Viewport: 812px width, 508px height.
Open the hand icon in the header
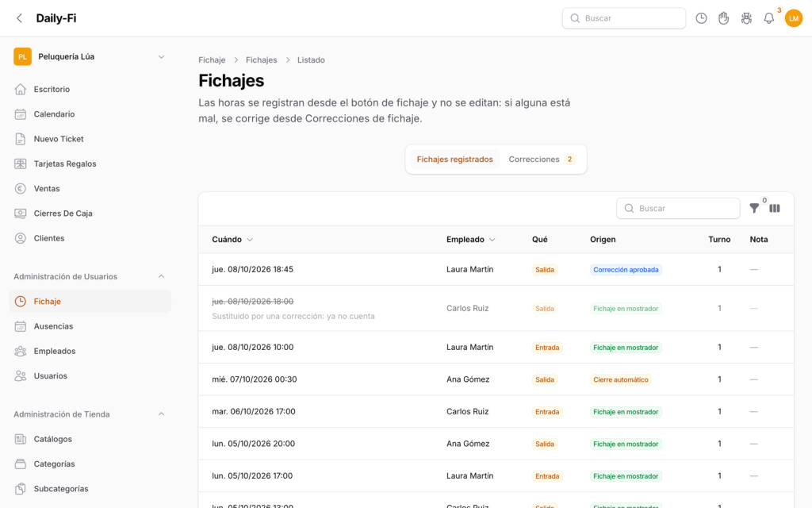click(723, 18)
